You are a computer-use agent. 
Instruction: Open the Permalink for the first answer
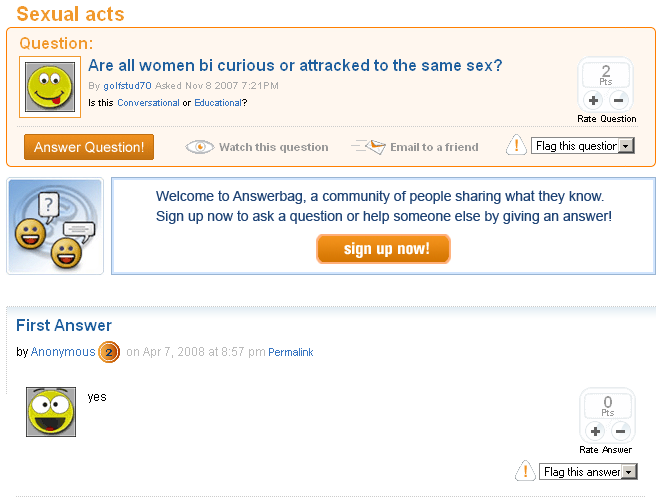[291, 352]
